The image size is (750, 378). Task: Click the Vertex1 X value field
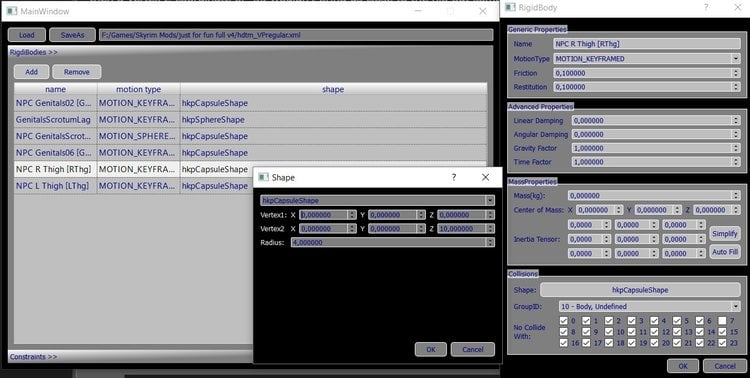[x=324, y=215]
